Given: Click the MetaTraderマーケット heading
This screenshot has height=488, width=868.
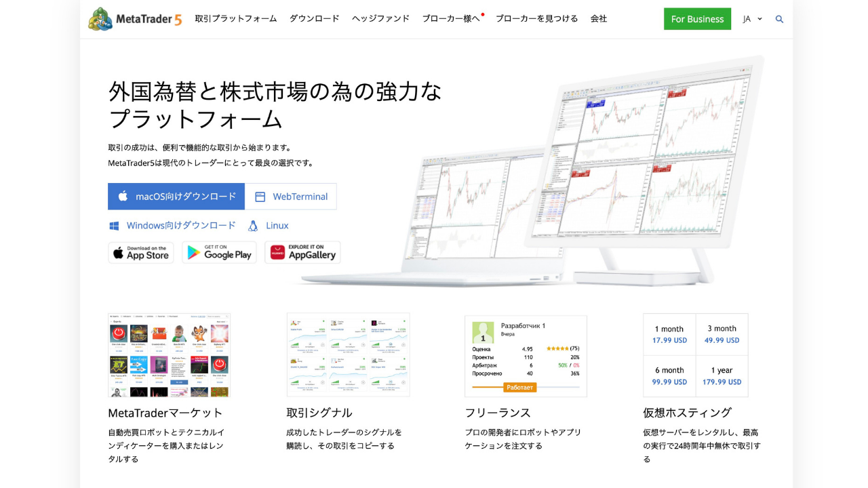Looking at the screenshot, I should point(165,413).
